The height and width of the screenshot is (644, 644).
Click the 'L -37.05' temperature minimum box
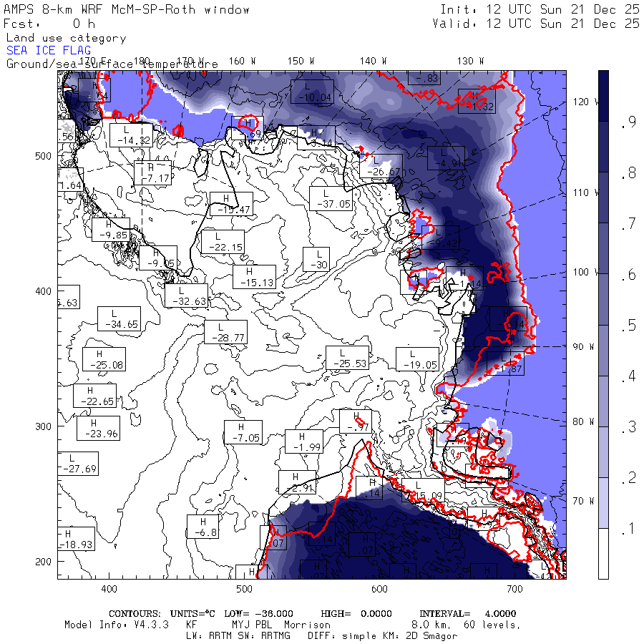(331, 198)
